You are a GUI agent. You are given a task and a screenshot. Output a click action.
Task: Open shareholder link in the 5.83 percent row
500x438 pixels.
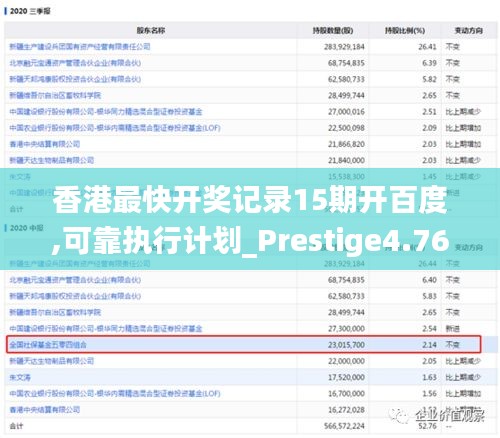coord(75,296)
